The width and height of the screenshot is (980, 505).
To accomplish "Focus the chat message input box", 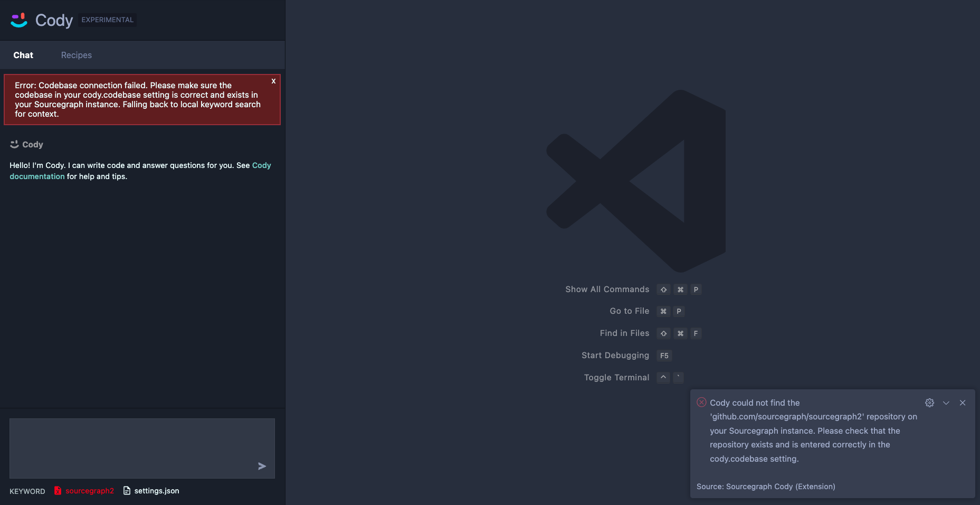I will point(142,448).
